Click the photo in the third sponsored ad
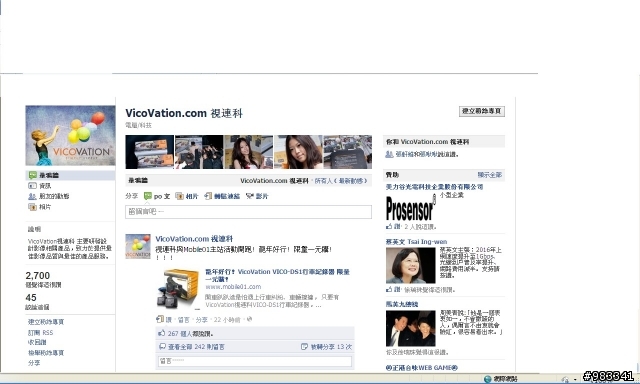This screenshot has width=640, height=384. [x=411, y=329]
